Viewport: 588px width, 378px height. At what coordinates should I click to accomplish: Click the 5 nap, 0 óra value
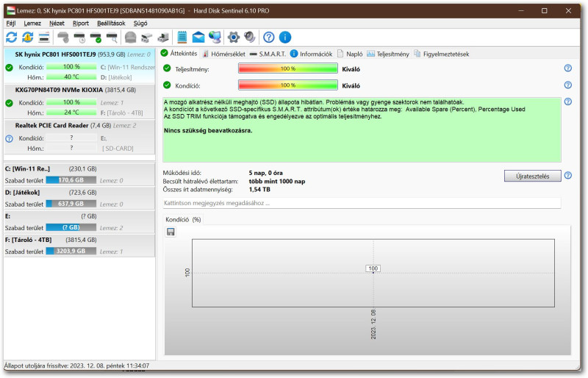pyautogui.click(x=266, y=173)
